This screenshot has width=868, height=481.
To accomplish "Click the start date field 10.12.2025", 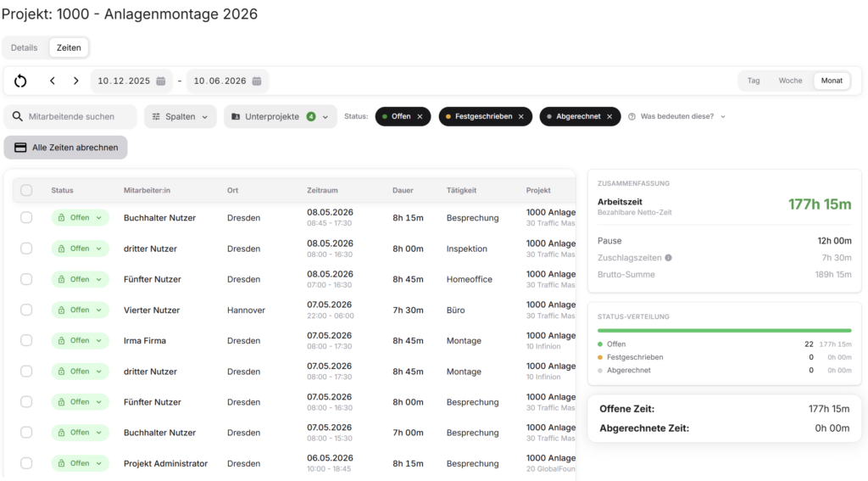I will pyautogui.click(x=131, y=81).
